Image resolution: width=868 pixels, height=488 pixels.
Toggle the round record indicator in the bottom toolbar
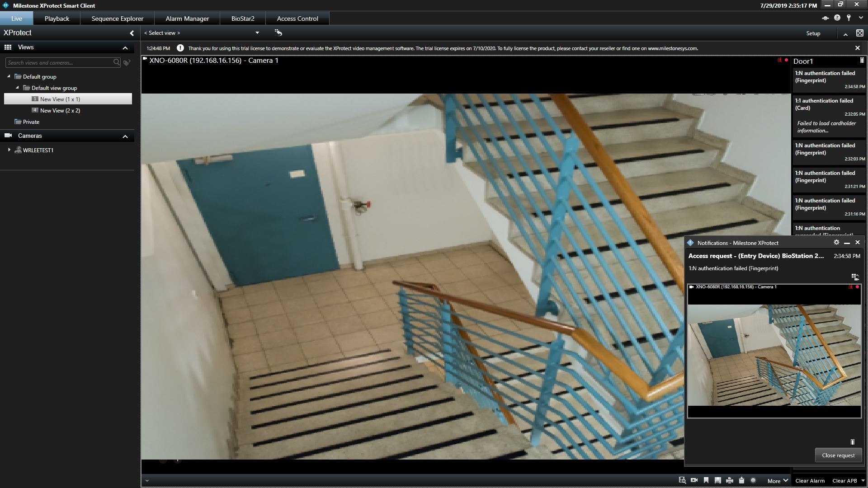pos(753,480)
